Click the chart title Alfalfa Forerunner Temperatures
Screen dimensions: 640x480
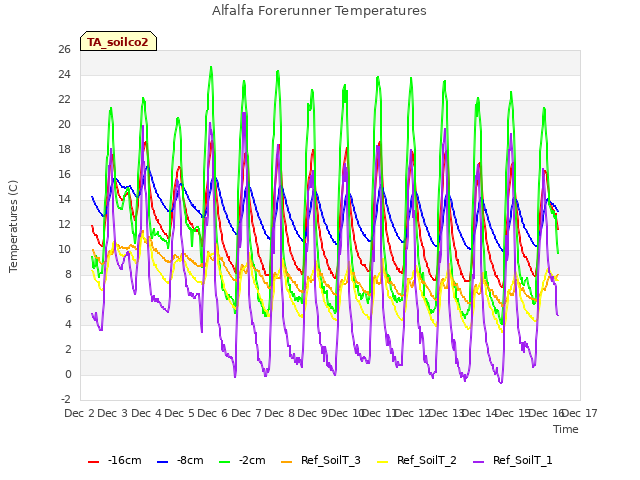(x=319, y=11)
